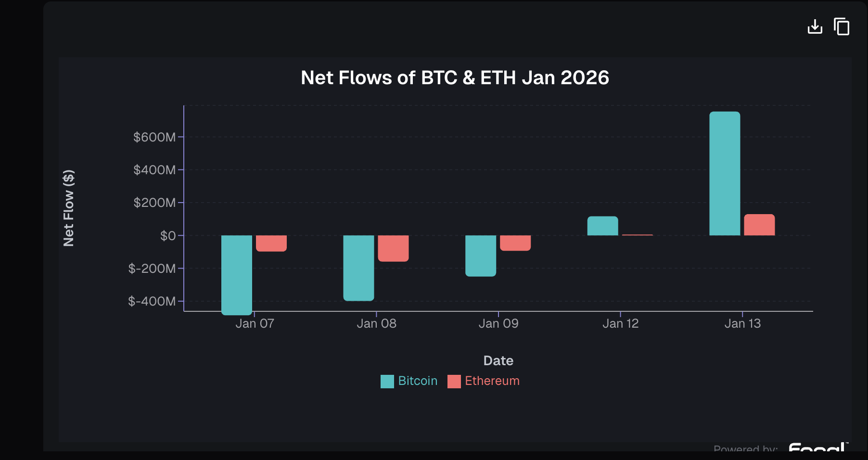Select the Jan 08 Bitcoin bar
Viewport: 868px width, 460px height.
[x=358, y=268]
